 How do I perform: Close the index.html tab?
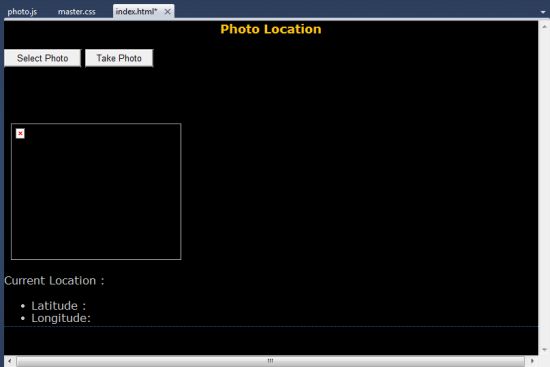168,12
